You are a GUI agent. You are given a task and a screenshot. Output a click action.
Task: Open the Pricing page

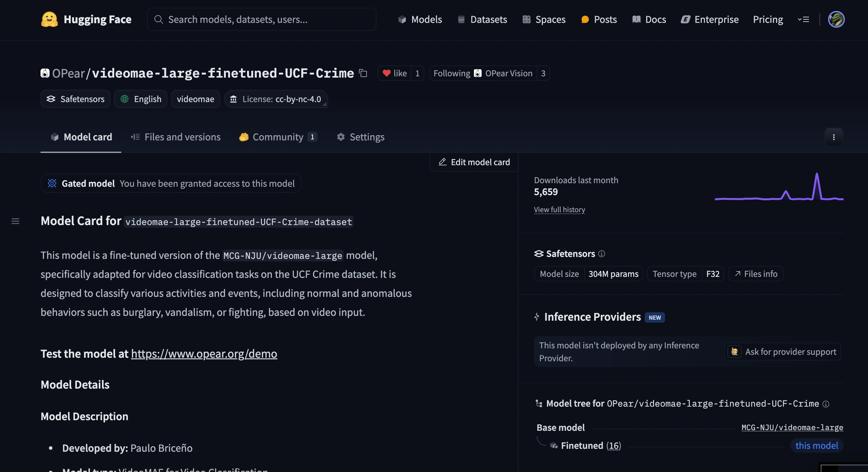pyautogui.click(x=768, y=19)
